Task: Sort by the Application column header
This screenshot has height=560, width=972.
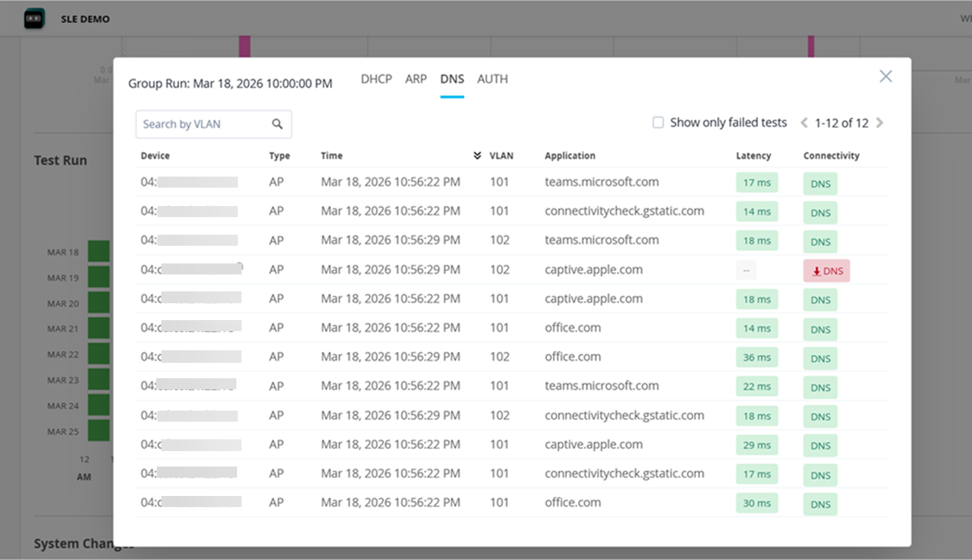Action: (570, 156)
